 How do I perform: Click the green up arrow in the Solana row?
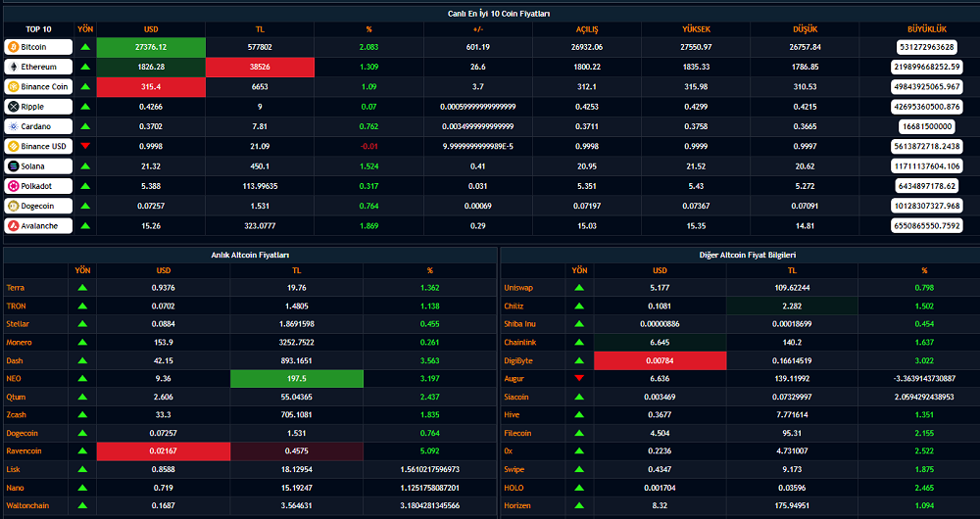85,166
